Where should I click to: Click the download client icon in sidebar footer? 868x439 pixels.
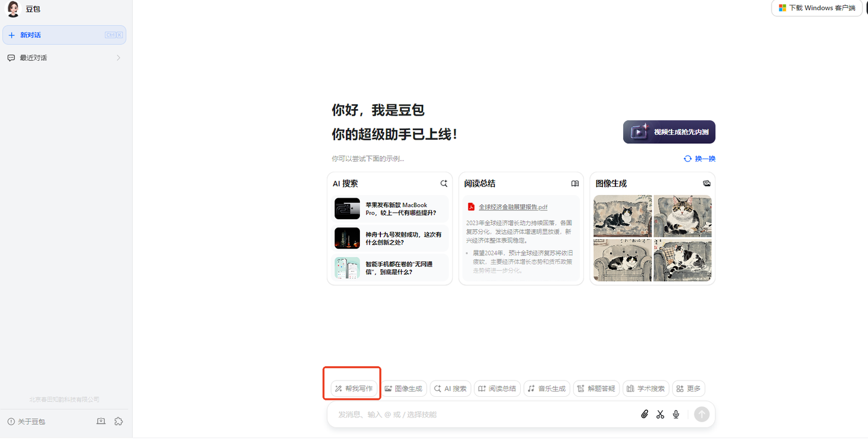click(x=101, y=422)
